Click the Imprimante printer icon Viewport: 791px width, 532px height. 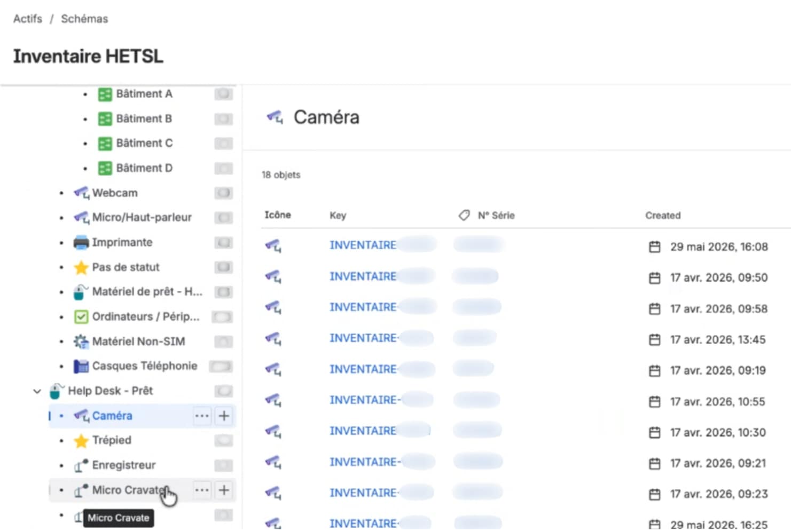81,243
